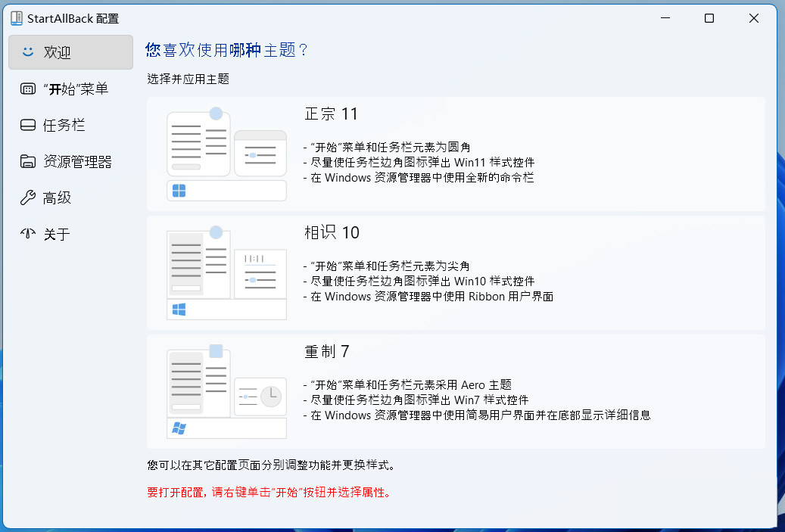Viewport: 785px width, 532px height.
Task: Close the StartAllBack 配置 window
Action: (x=754, y=18)
